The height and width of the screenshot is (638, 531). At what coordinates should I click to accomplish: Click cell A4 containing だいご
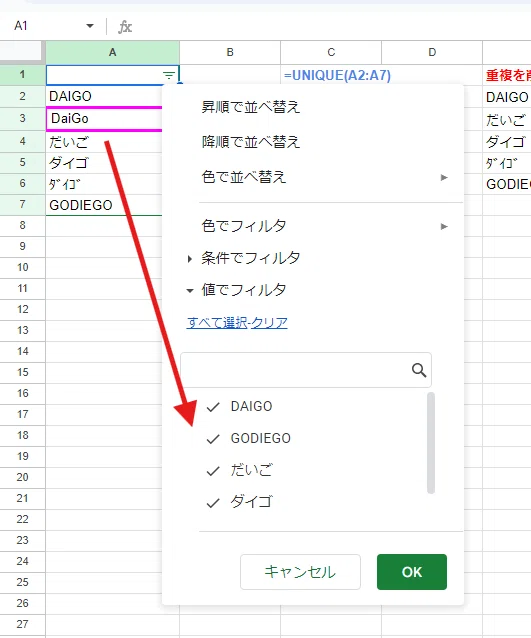tap(104, 142)
